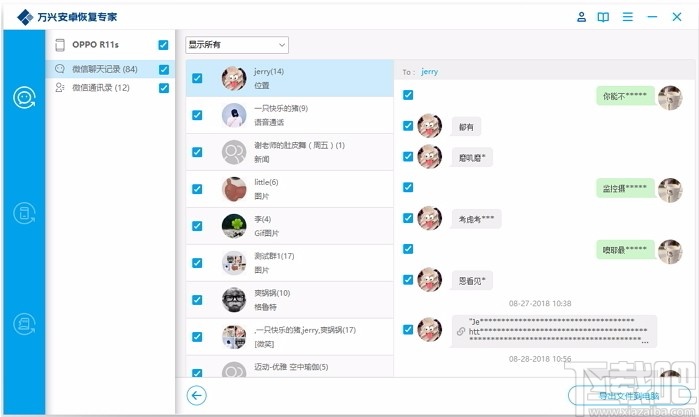Click the link icon in jerry's message
This screenshot has width=699, height=417.
pos(461,331)
